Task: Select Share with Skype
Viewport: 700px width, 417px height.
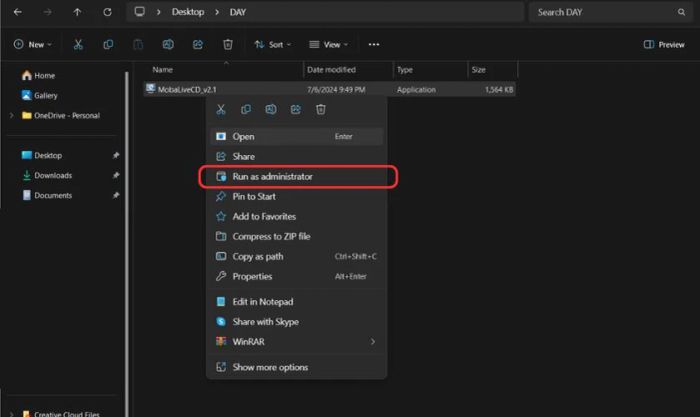Action: click(x=296, y=322)
